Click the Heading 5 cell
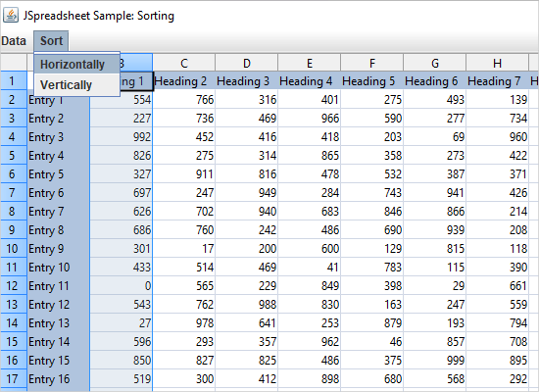The width and height of the screenshot is (539, 392). pos(372,81)
